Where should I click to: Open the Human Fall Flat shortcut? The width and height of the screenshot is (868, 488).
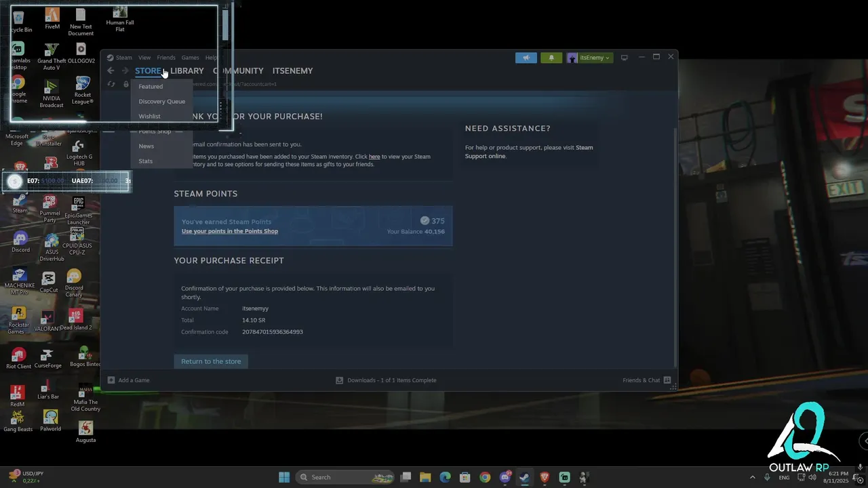click(x=120, y=19)
